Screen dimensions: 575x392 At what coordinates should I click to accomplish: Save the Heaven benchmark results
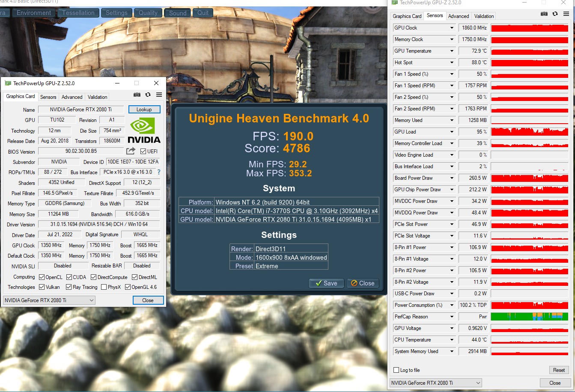(326, 283)
